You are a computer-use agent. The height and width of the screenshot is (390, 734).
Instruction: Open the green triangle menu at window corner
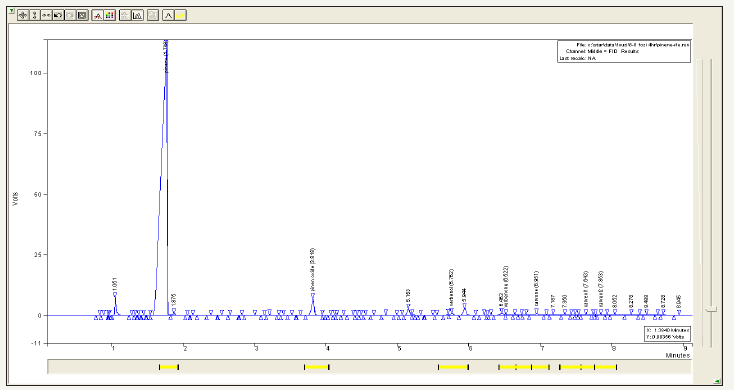(x=12, y=11)
